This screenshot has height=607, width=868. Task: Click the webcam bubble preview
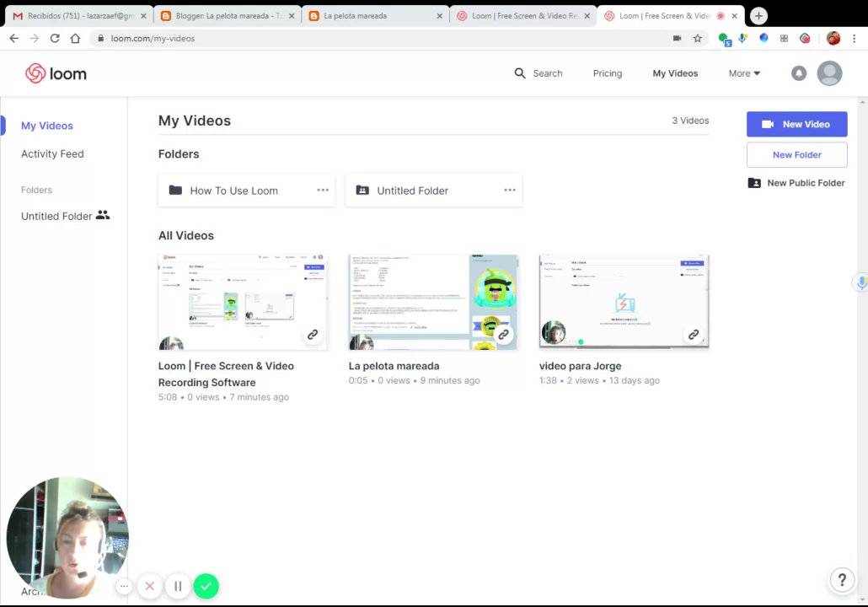point(67,538)
